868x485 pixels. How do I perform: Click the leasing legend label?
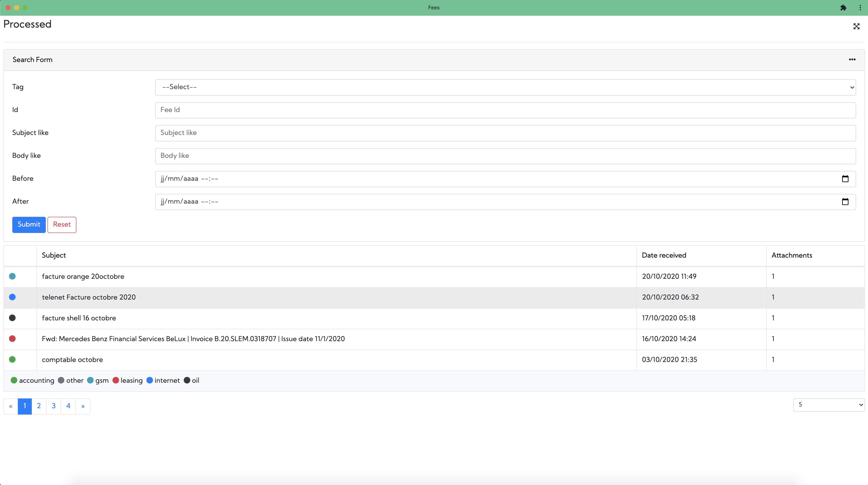pos(131,380)
